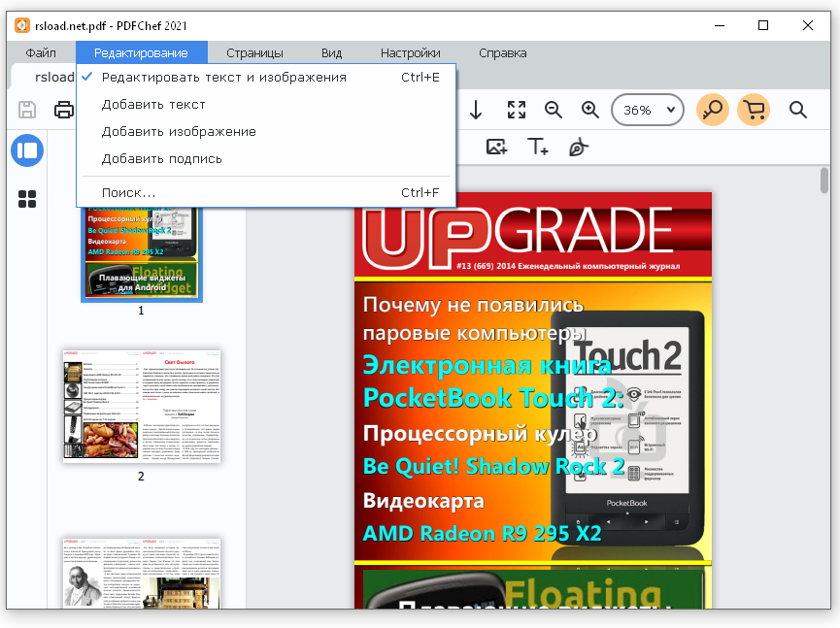
Task: Open the search magnifier in toolbar
Action: click(797, 110)
